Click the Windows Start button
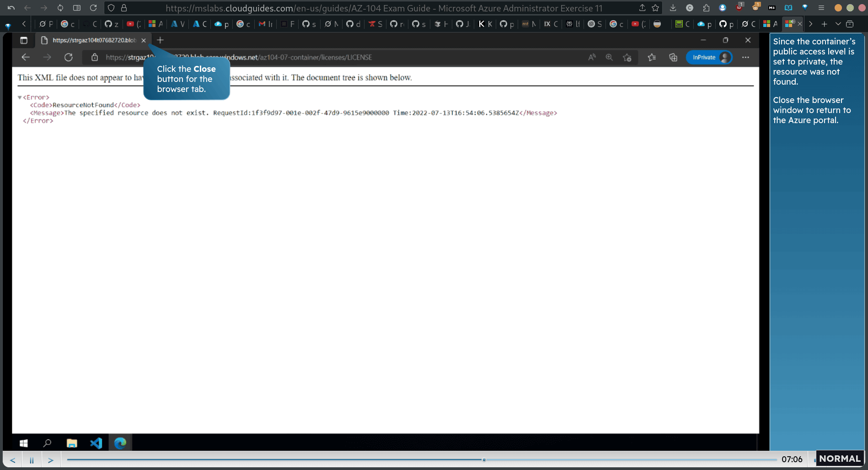This screenshot has height=470, width=868. [24, 443]
